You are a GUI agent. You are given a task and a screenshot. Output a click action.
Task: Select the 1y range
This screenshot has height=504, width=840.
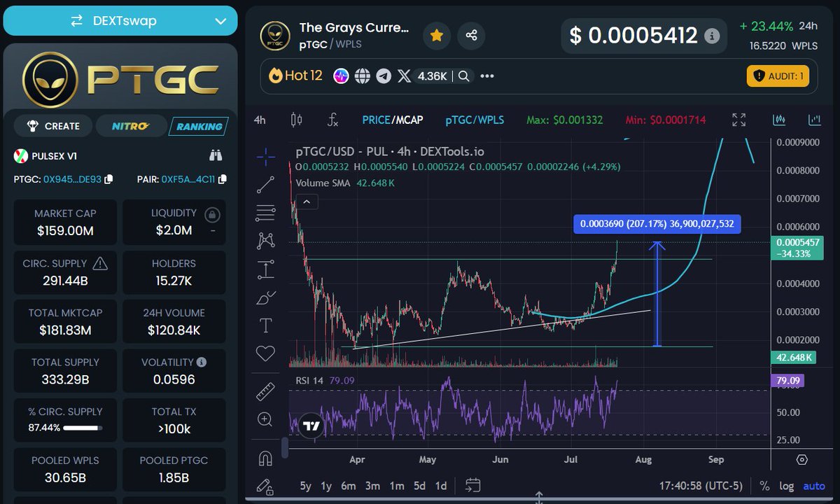click(x=326, y=486)
